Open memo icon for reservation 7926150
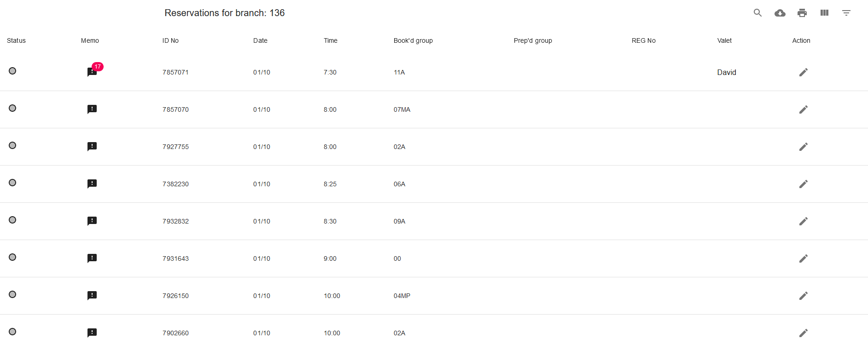868x350 pixels. point(92,296)
